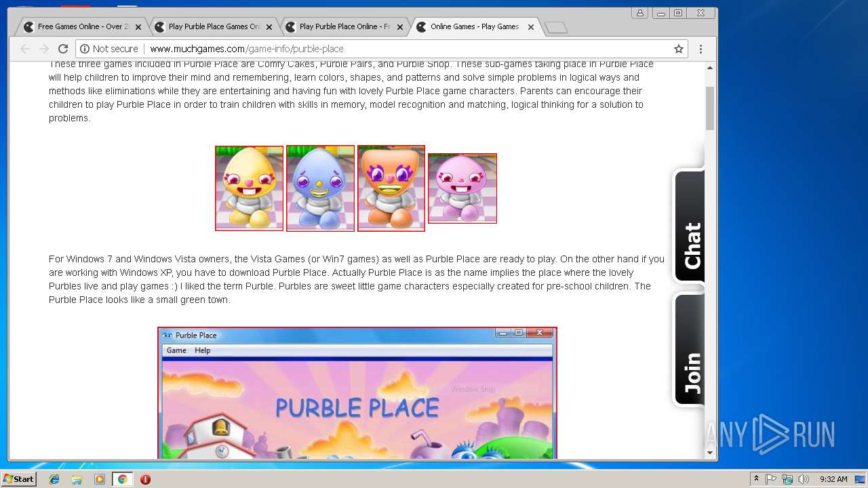Click the yellow Purble character image

249,188
